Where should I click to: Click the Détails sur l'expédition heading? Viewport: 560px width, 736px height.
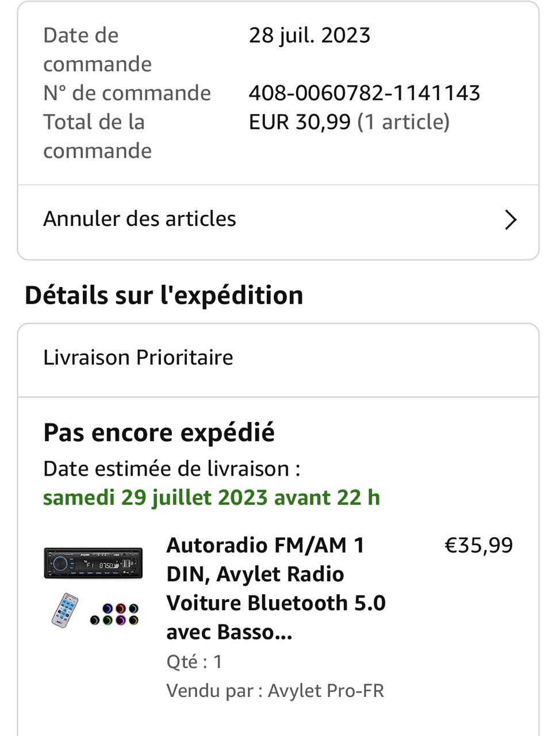point(164,296)
